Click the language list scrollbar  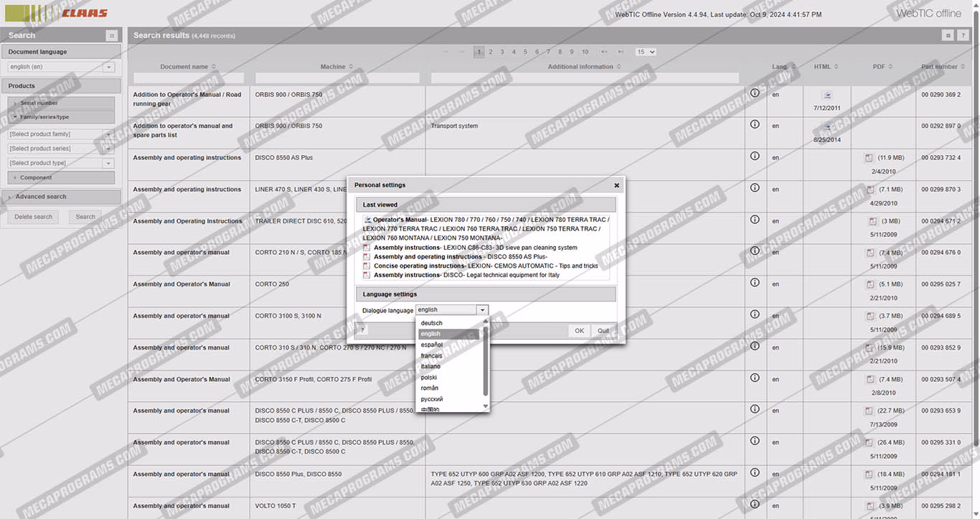(x=486, y=361)
